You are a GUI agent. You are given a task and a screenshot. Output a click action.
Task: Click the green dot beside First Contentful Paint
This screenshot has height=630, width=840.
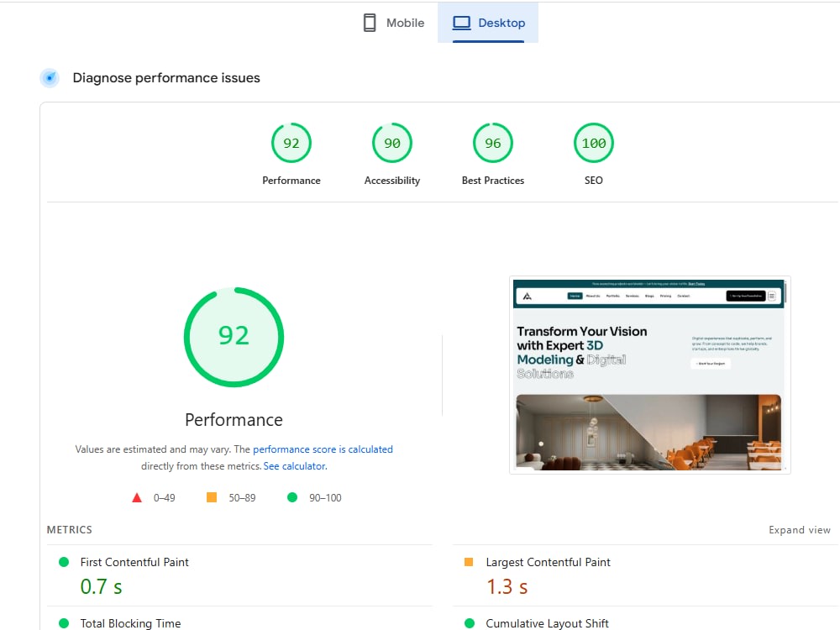coord(64,562)
